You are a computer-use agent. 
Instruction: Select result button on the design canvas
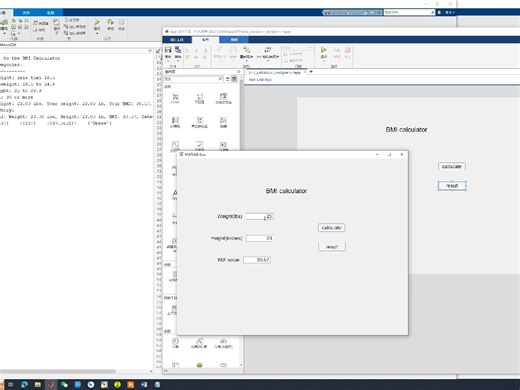(x=452, y=186)
